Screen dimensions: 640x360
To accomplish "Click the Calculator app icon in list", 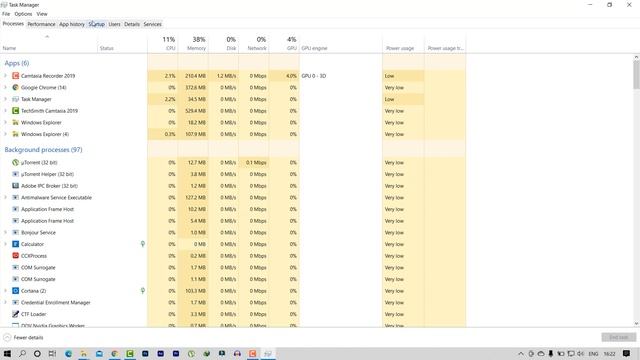I will (x=16, y=244).
